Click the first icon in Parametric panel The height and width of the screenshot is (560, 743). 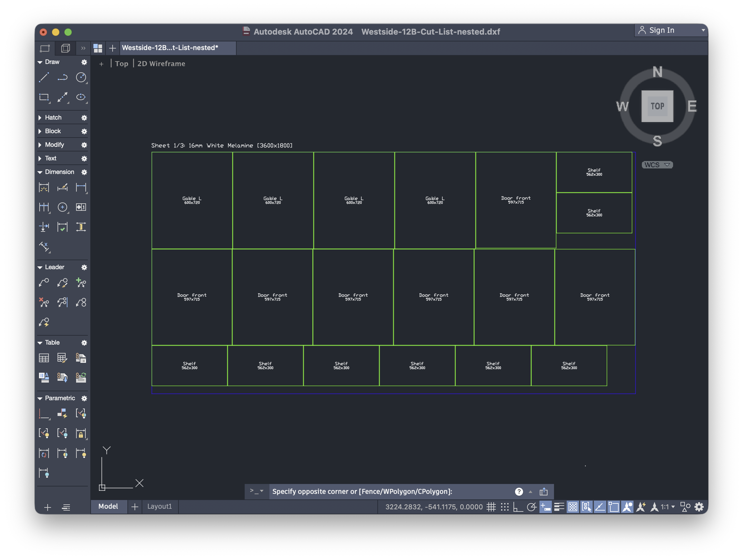tap(44, 414)
